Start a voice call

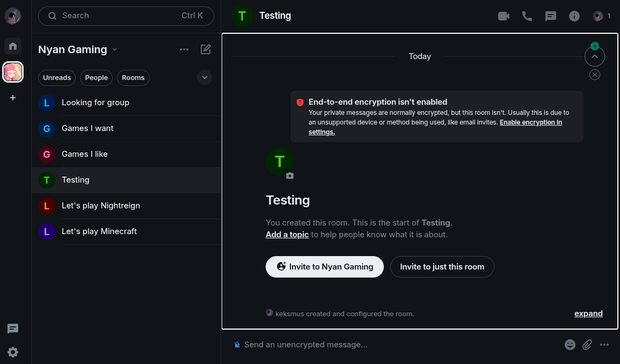coord(527,16)
